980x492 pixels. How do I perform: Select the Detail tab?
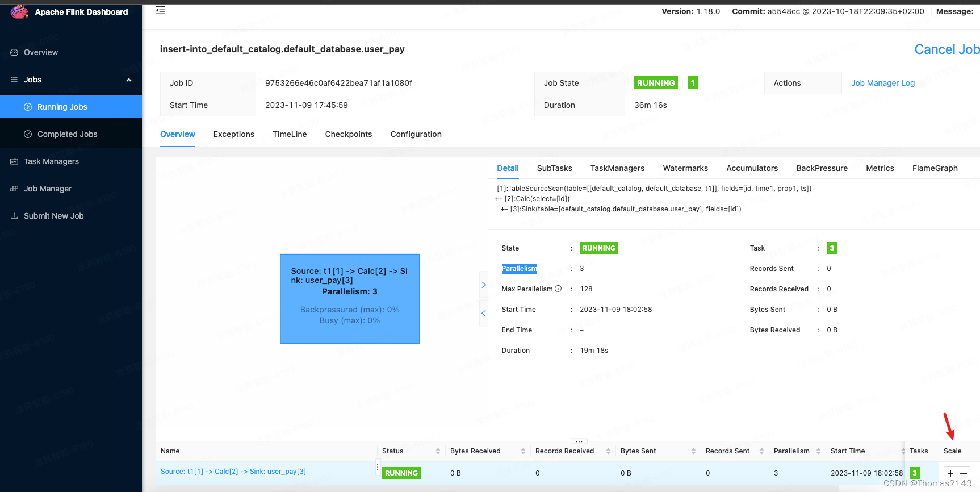coord(508,168)
